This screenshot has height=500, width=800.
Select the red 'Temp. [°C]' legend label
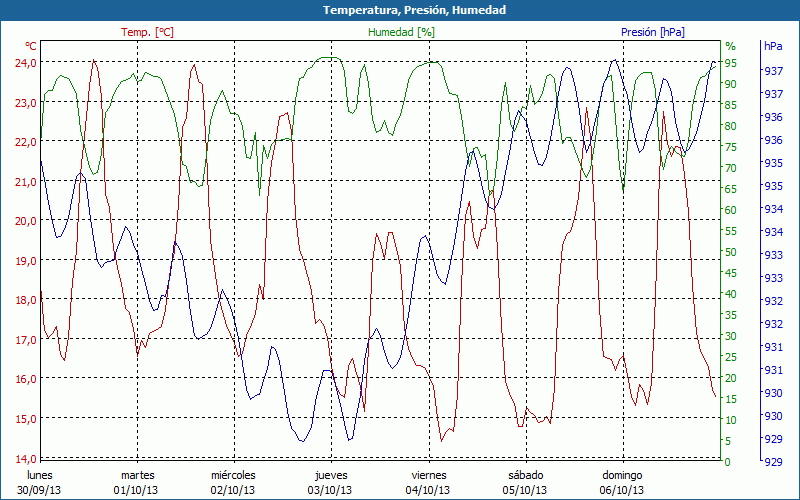pos(147,32)
